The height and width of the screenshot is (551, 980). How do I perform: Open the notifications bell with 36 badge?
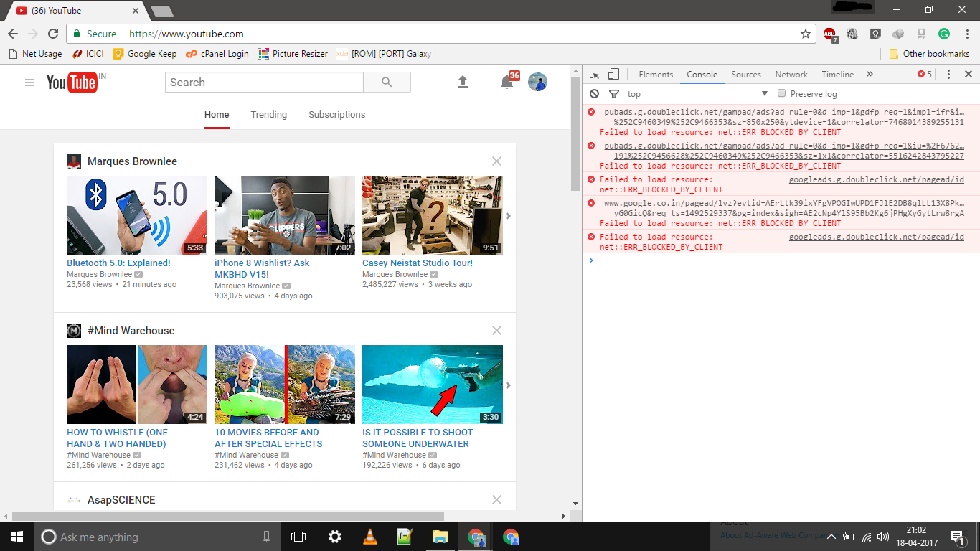[x=507, y=82]
